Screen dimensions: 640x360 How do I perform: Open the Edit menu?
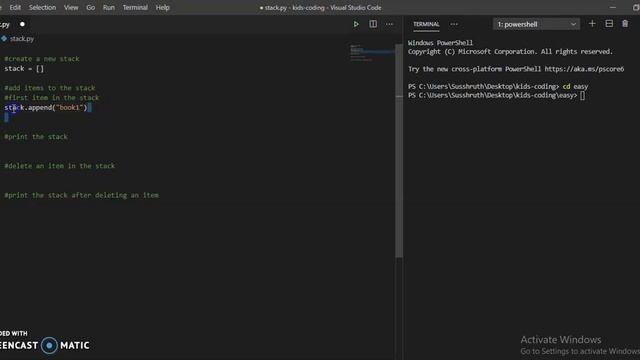click(15, 7)
